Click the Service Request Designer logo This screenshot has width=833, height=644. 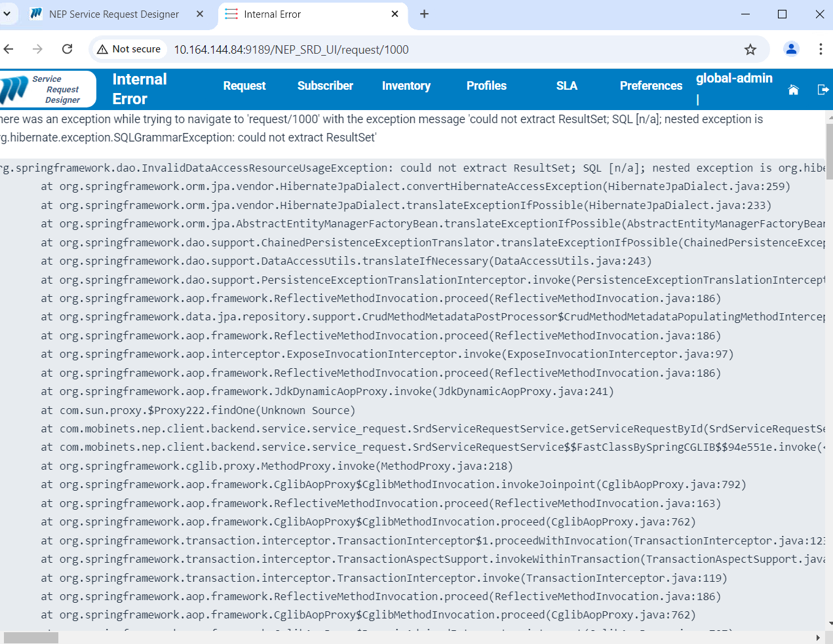tap(47, 89)
